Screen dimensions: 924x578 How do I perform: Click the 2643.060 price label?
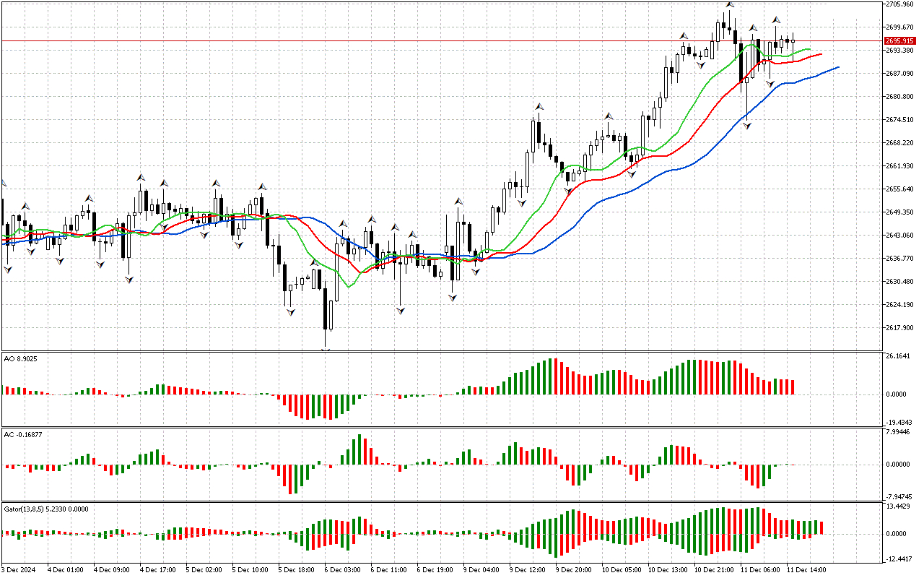click(x=899, y=236)
